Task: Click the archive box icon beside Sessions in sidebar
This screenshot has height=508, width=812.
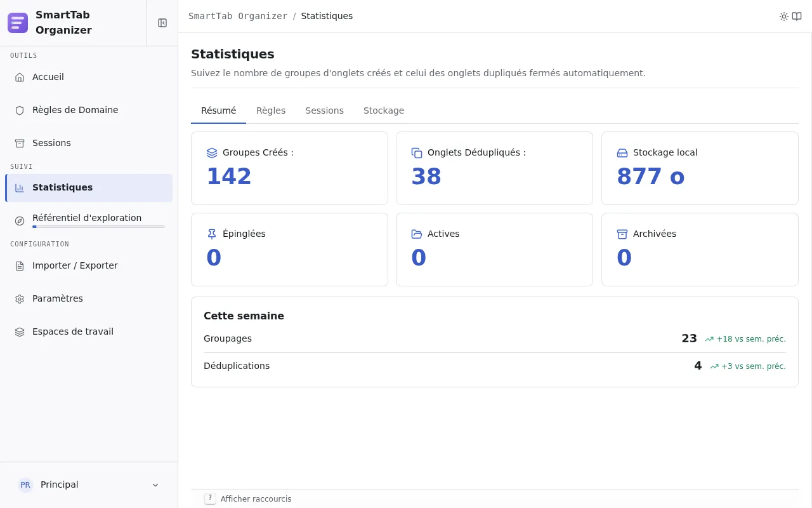Action: click(20, 144)
